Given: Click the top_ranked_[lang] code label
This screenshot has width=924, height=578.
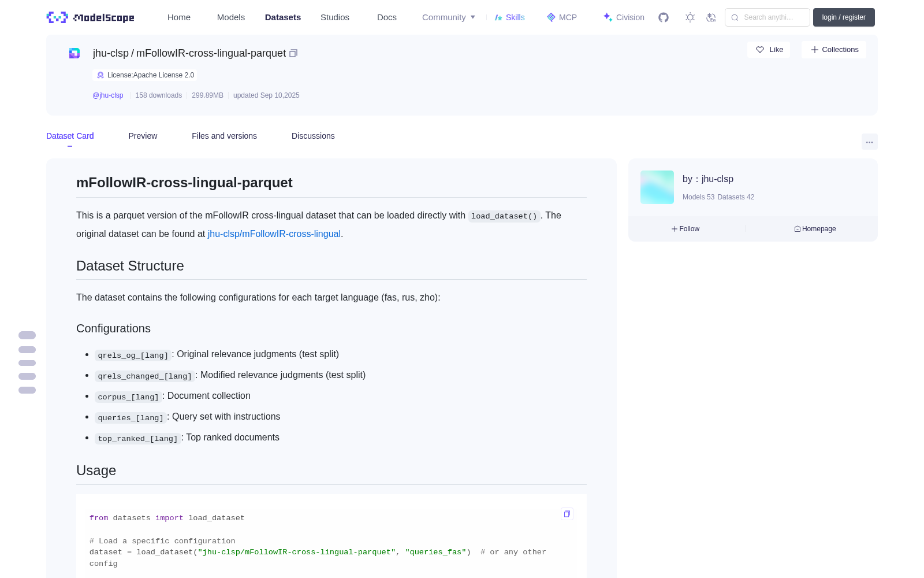Looking at the screenshot, I should 137,438.
